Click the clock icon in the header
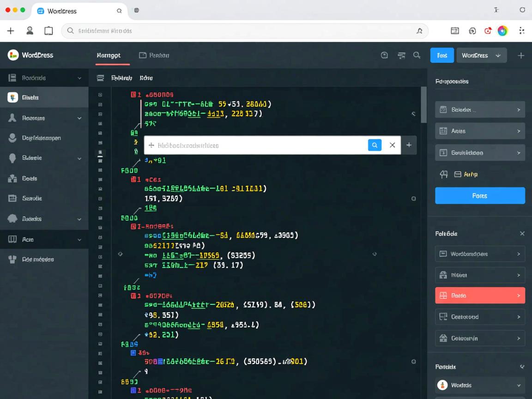 [384, 55]
